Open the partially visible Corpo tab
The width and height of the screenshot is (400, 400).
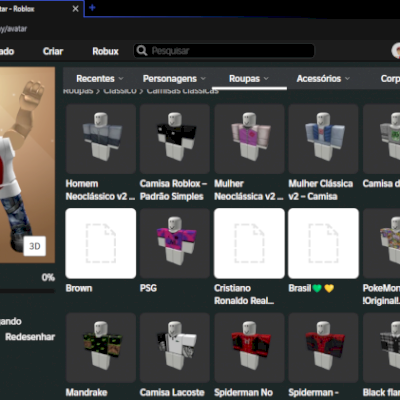point(390,79)
